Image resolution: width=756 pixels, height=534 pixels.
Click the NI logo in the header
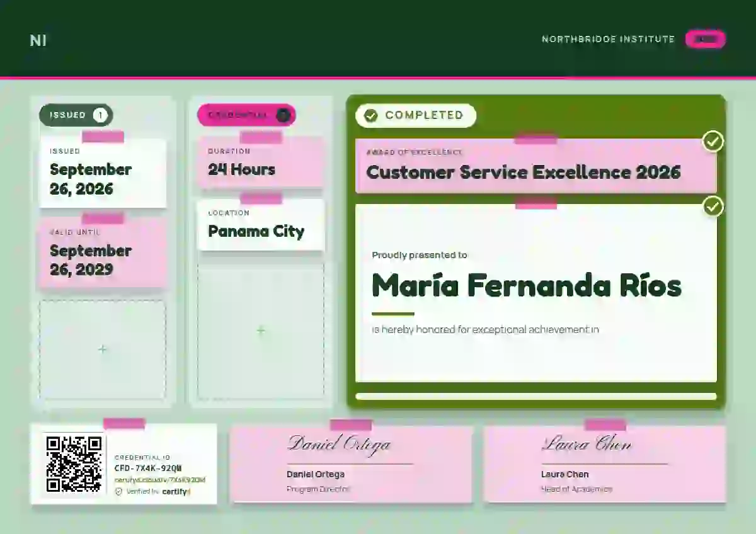pos(38,40)
